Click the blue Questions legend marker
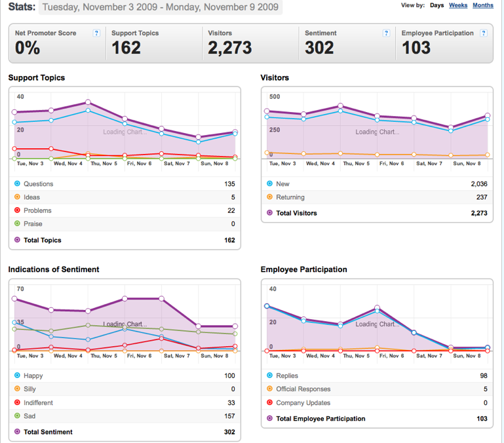The width and height of the screenshot is (504, 443). coord(17,183)
